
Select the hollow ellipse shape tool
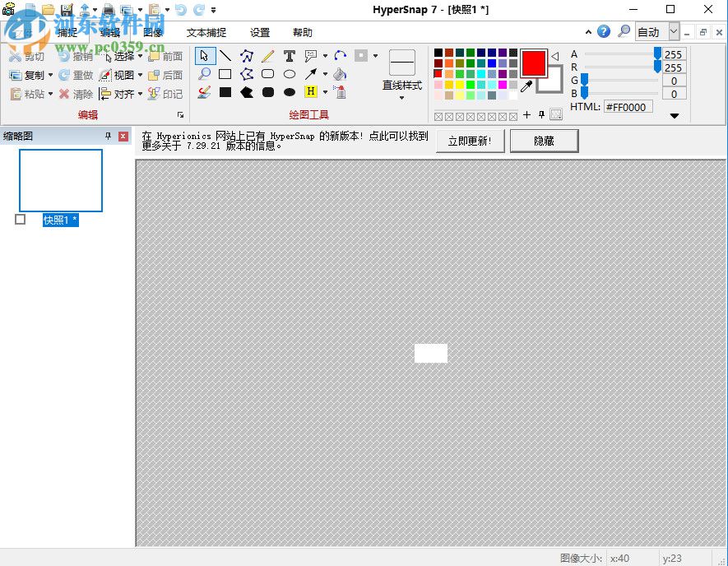[x=290, y=74]
